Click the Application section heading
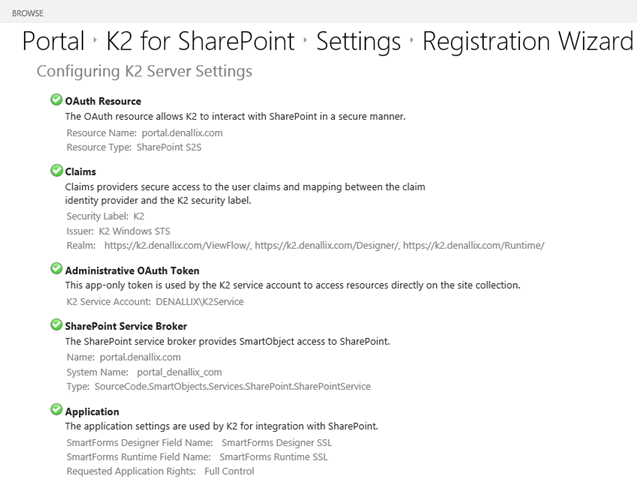 tap(92, 411)
